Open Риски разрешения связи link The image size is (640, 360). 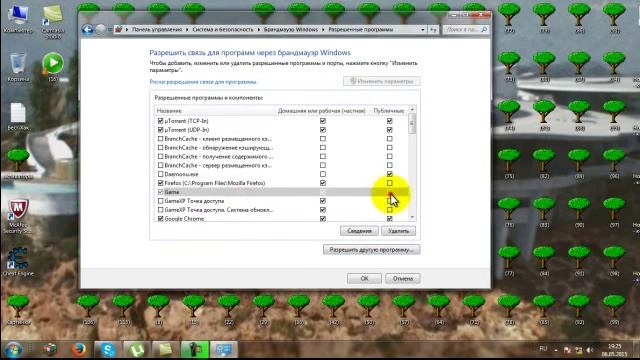203,82
